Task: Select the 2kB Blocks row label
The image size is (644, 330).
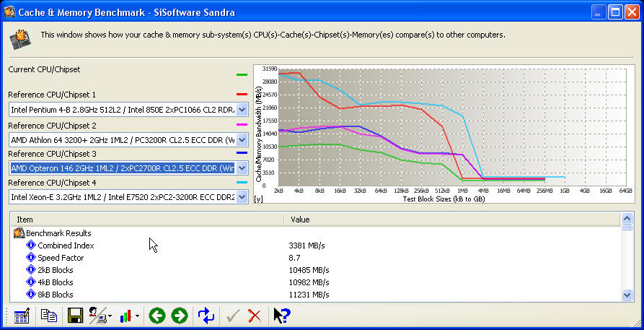Action: pyautogui.click(x=56, y=270)
